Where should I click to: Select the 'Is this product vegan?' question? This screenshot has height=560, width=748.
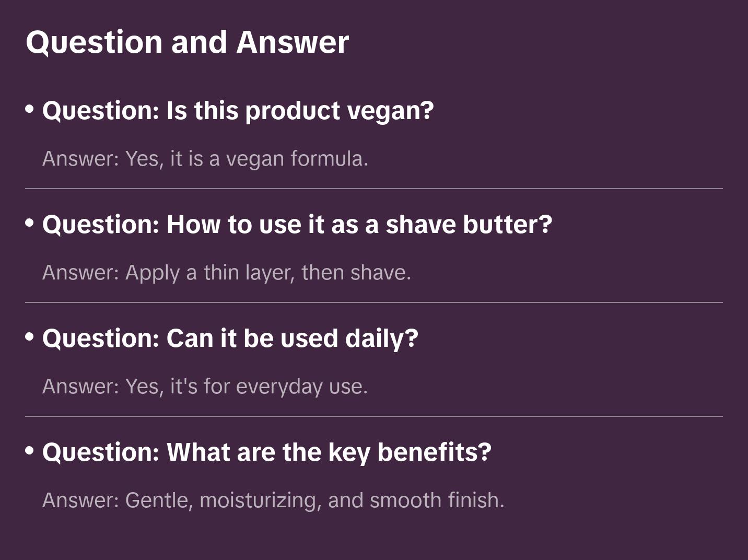click(300, 111)
